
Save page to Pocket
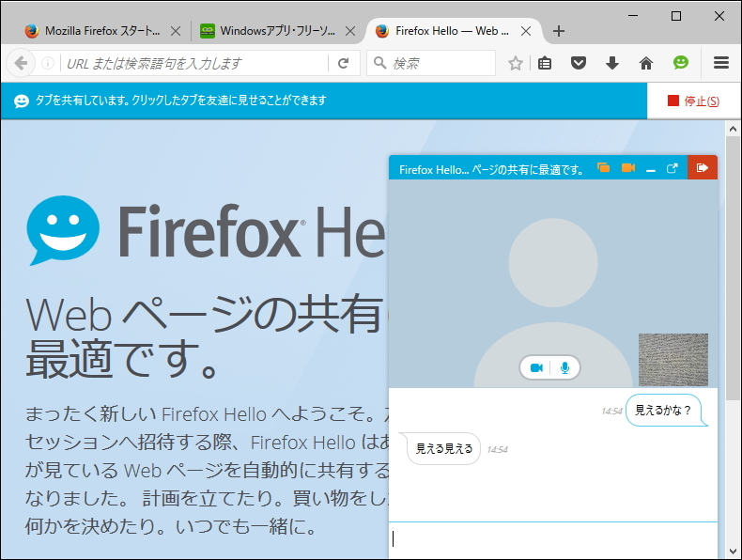(x=579, y=63)
